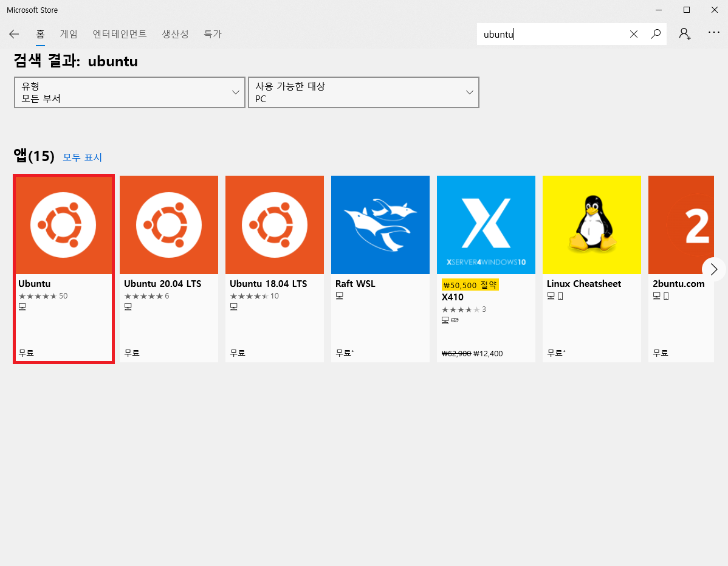The height and width of the screenshot is (566, 728).
Task: Click the magnifier search icon
Action: point(656,34)
